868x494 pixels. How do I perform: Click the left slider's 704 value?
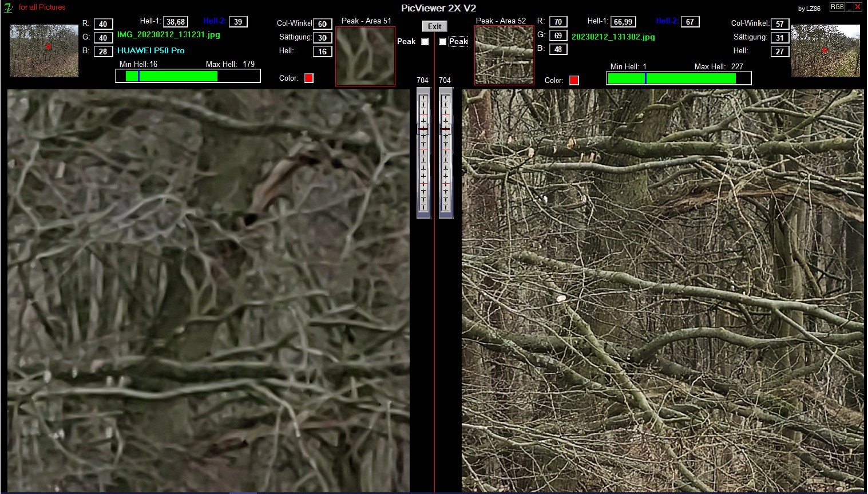pyautogui.click(x=423, y=80)
